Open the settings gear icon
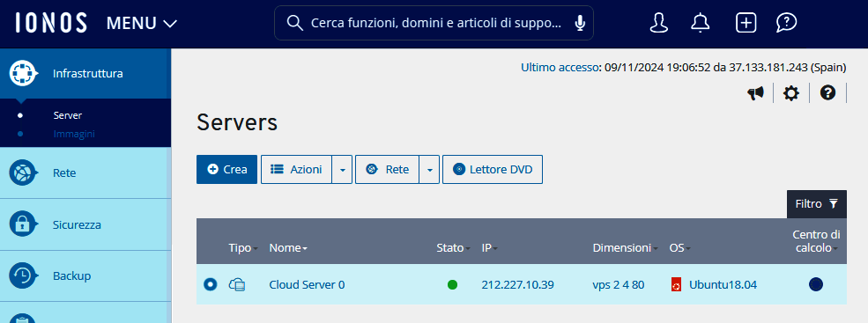Viewport: 868px width, 323px height. coord(791,93)
